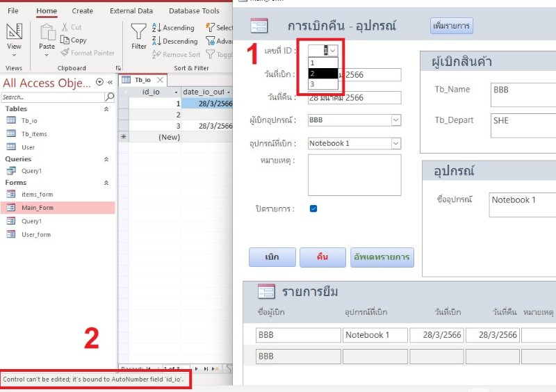Viewport: 556px width, 392px height.
Task: Click the Paste clipboard icon
Action: [47, 33]
